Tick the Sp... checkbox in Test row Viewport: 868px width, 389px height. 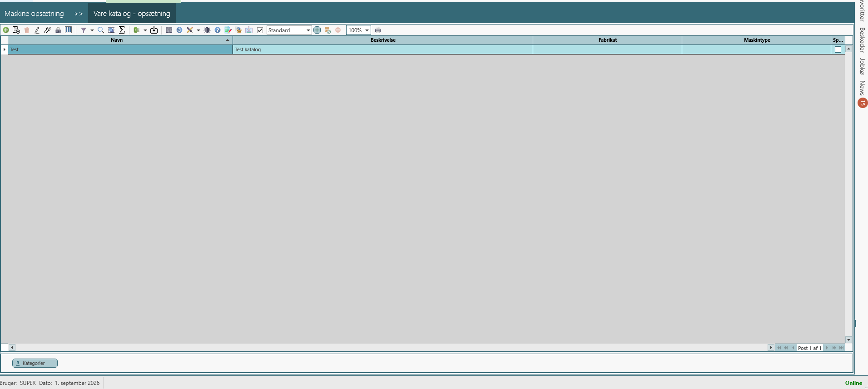coord(838,49)
